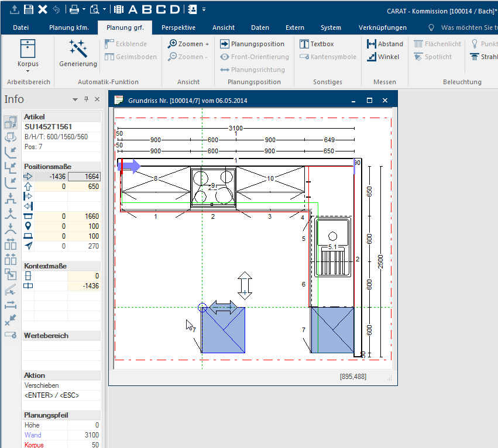
Task: Select the Textbox tool
Action: pos(317,44)
